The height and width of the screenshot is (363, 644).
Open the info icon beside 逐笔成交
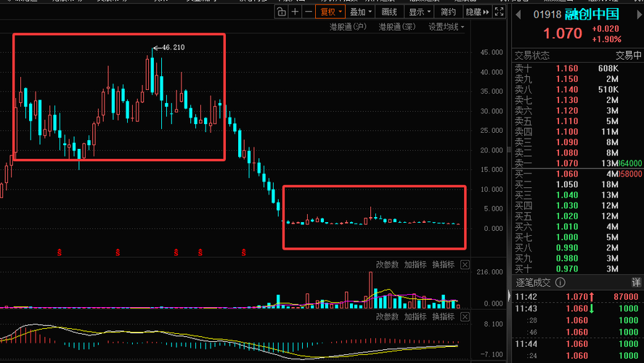pyautogui.click(x=561, y=282)
